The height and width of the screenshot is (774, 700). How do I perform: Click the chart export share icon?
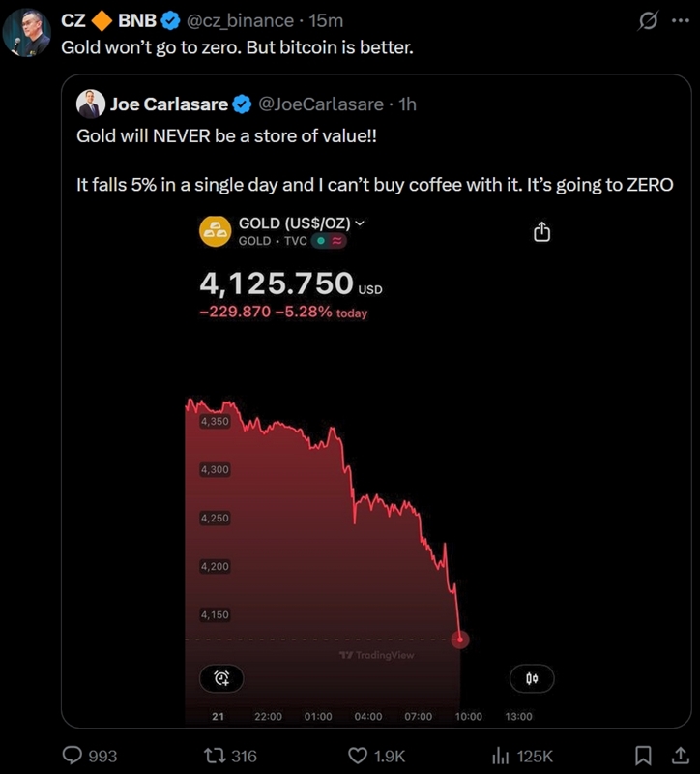pyautogui.click(x=541, y=232)
